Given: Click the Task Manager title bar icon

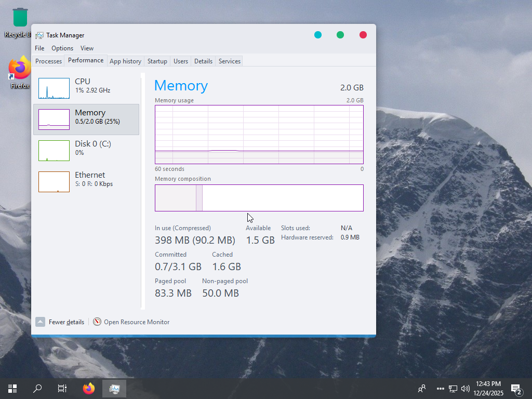Looking at the screenshot, I should 39,35.
